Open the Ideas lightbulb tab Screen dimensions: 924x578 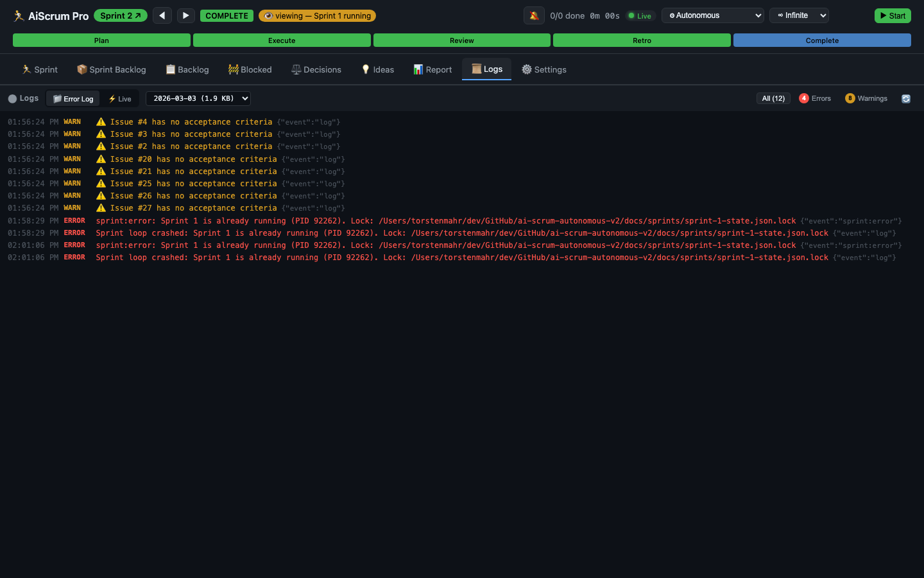click(x=377, y=69)
